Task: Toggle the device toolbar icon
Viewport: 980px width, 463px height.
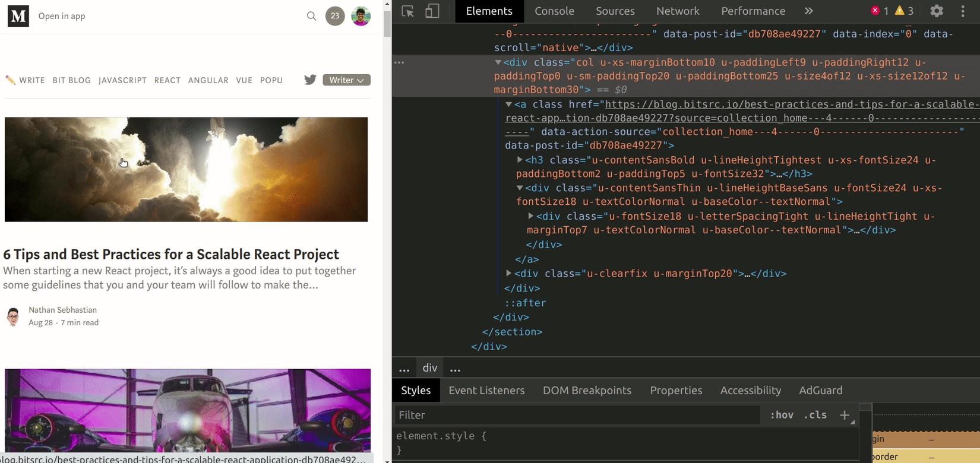Action: tap(432, 11)
